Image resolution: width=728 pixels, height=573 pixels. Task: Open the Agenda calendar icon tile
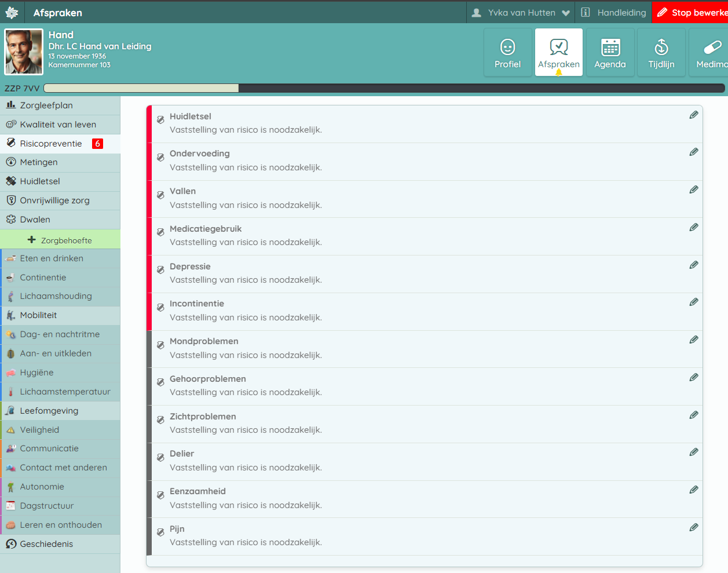(610, 53)
